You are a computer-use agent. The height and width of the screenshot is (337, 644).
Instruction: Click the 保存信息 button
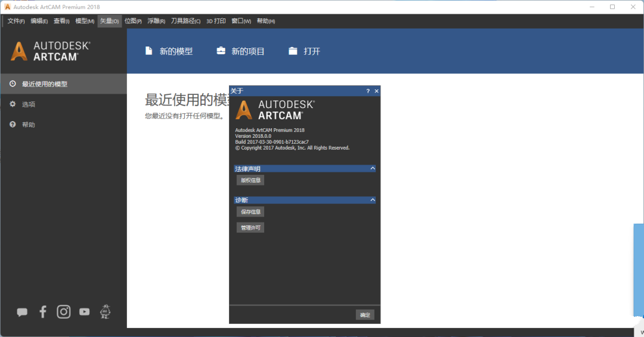coord(250,212)
